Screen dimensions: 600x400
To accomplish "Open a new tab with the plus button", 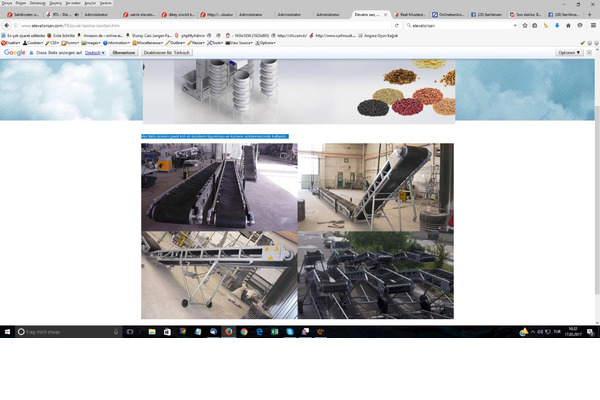I will coord(590,15).
